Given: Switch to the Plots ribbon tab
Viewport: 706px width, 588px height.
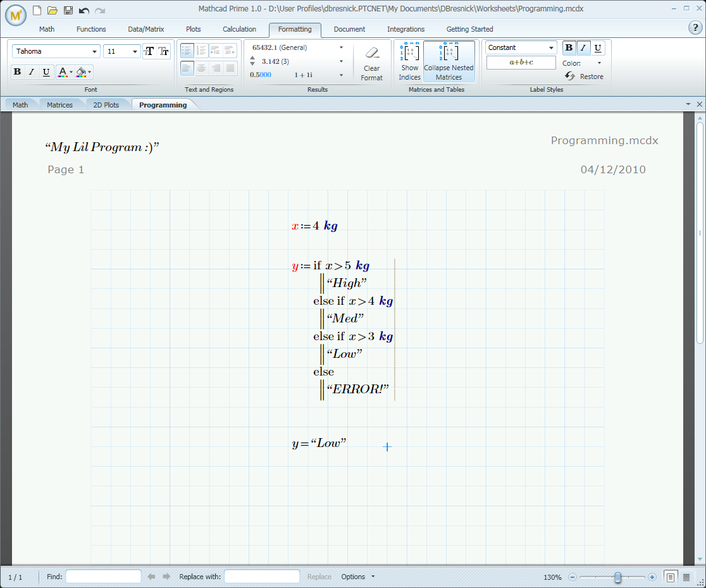Looking at the screenshot, I should 194,29.
